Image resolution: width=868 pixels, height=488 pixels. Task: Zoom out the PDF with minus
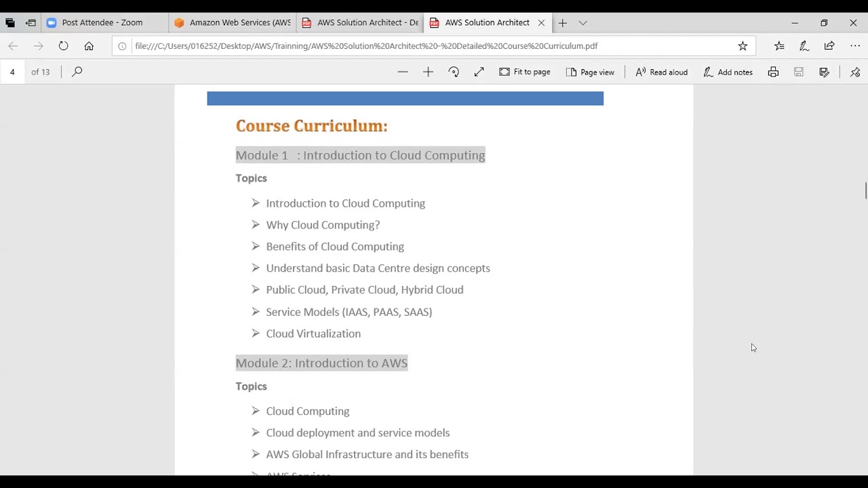(x=403, y=72)
